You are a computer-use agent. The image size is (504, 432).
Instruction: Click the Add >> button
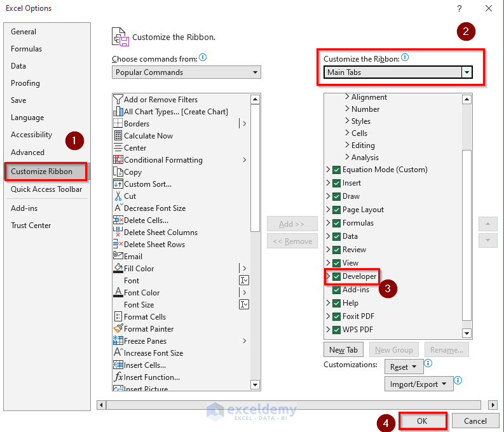click(292, 224)
